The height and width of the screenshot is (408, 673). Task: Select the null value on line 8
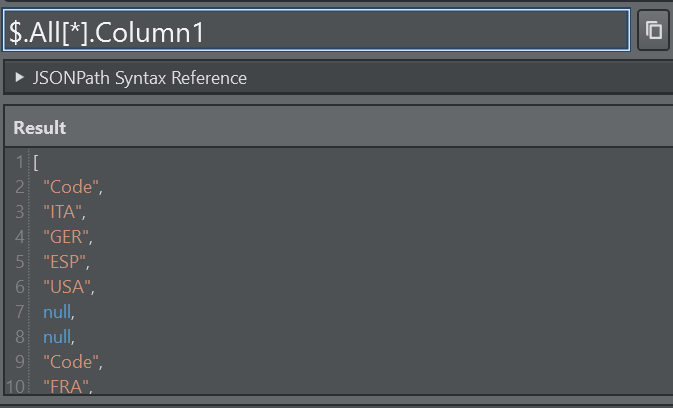[57, 337]
